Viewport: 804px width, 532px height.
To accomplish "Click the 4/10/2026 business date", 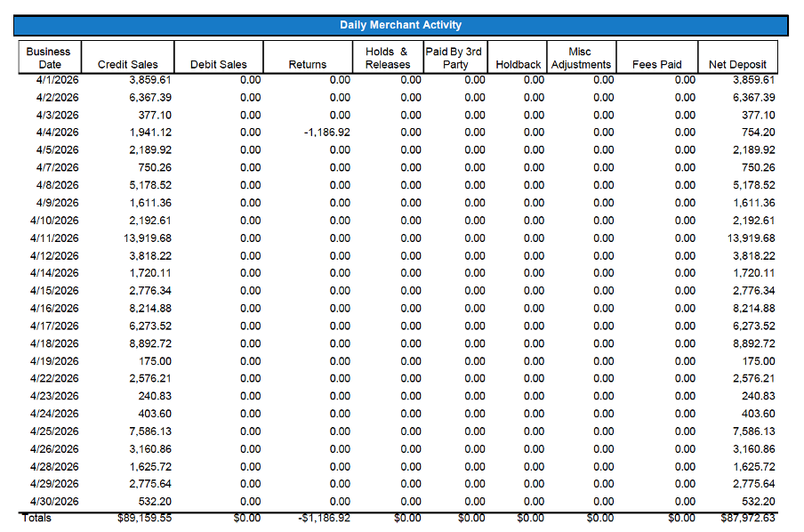I will point(54,221).
